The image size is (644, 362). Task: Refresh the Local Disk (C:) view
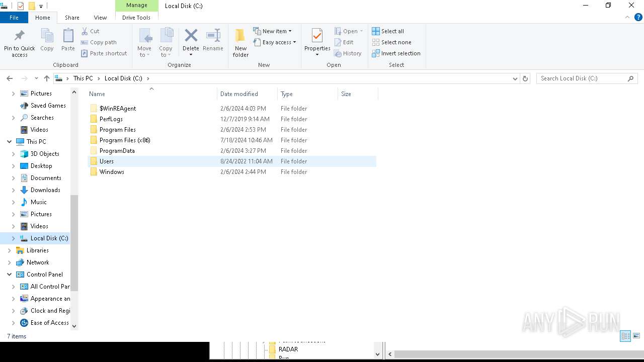[525, 78]
